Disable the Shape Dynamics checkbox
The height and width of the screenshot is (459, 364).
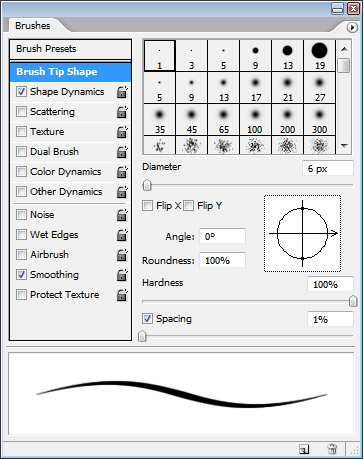[x=21, y=92]
